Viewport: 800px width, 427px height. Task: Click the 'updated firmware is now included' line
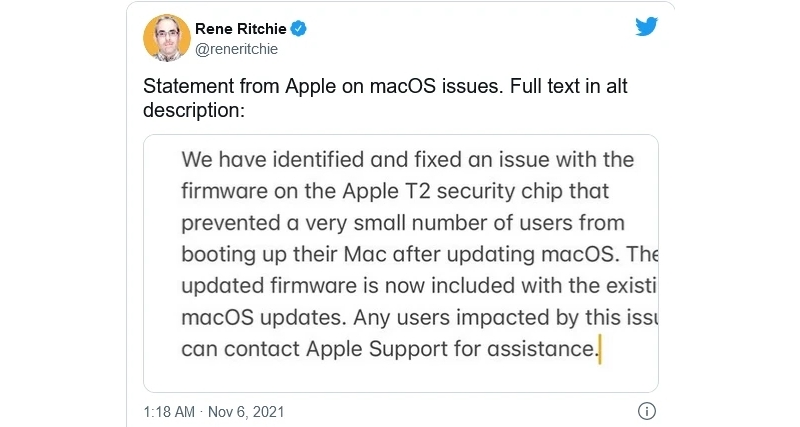[x=419, y=286]
